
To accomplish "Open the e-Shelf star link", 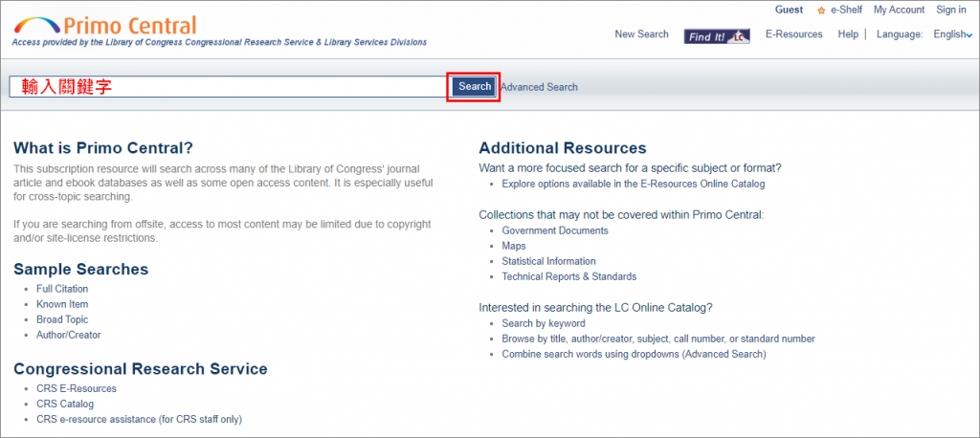I will pyautogui.click(x=839, y=10).
